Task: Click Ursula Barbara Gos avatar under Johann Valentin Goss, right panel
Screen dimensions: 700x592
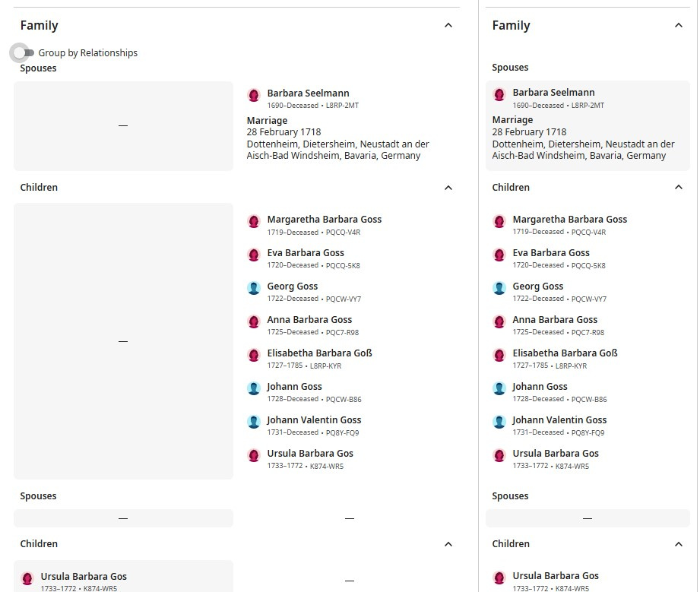Action: [499, 455]
